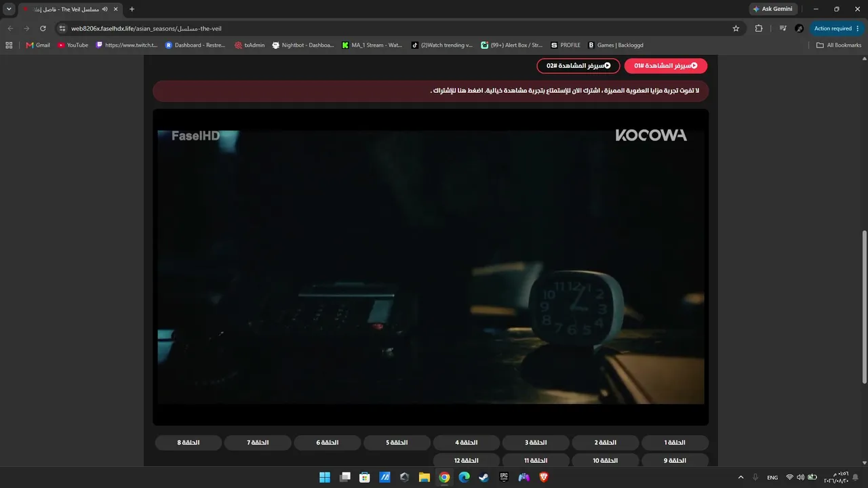Open the media controls icon in the toolbar
The width and height of the screenshot is (868, 488).
tap(783, 28)
